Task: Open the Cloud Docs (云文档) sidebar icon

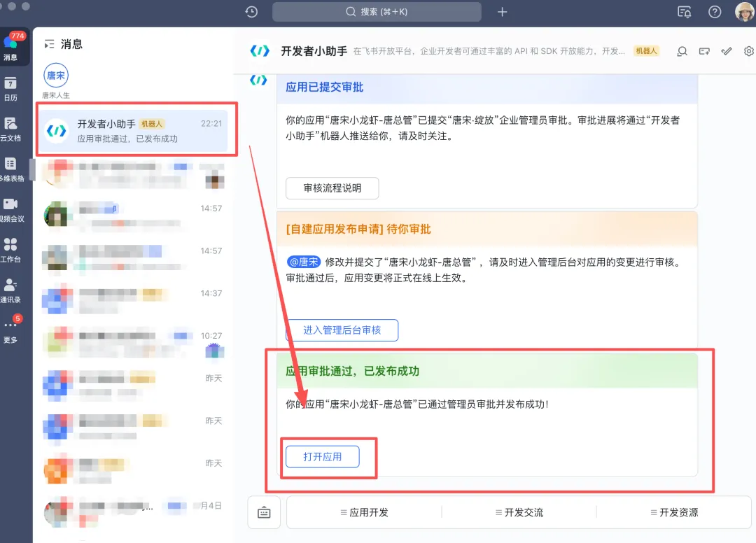Action: [x=10, y=129]
